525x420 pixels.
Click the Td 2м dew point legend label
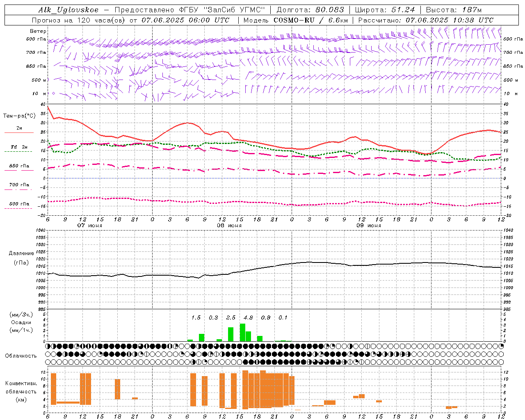(x=19, y=147)
